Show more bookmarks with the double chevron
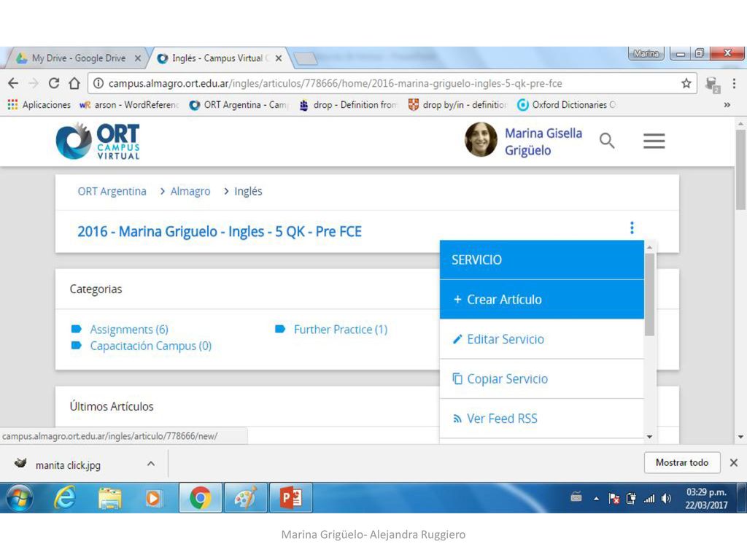747x560 pixels. 727,105
